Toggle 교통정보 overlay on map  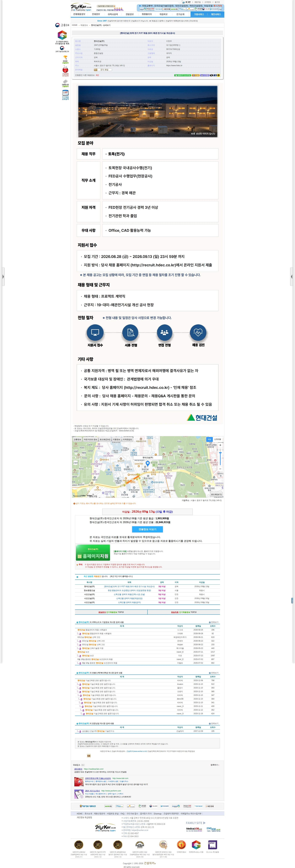pyautogui.click(x=77, y=439)
